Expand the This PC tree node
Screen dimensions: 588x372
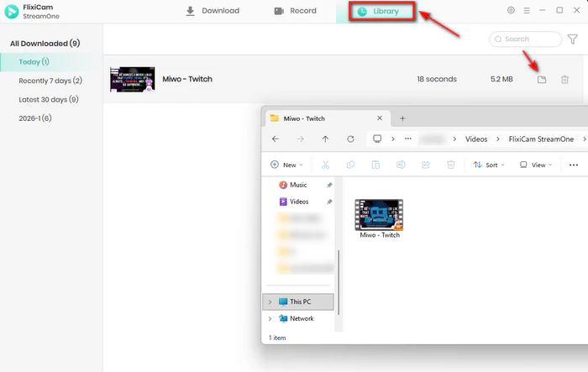(x=270, y=301)
